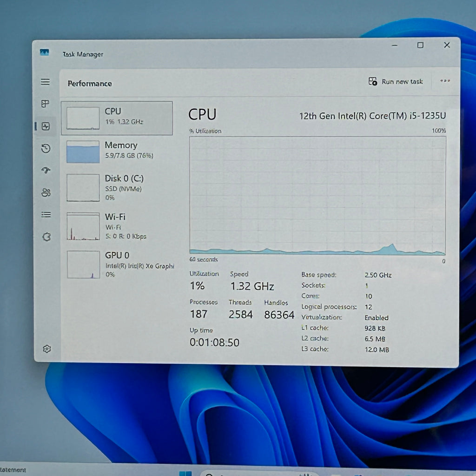Click the Task Manager app icon in title bar
The height and width of the screenshot is (476, 476).
click(x=44, y=53)
